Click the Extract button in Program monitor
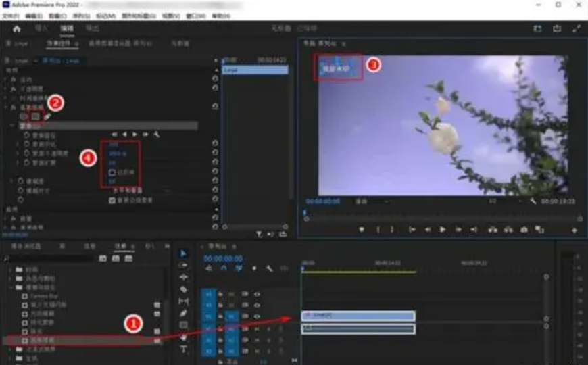Image resolution: width=588 pixels, height=365 pixels. point(508,230)
